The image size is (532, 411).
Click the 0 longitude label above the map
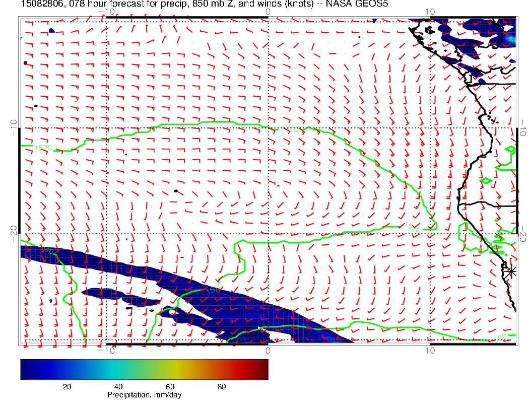point(268,11)
